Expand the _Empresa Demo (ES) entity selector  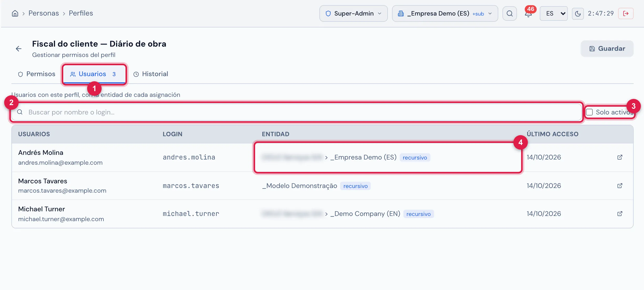point(445,13)
